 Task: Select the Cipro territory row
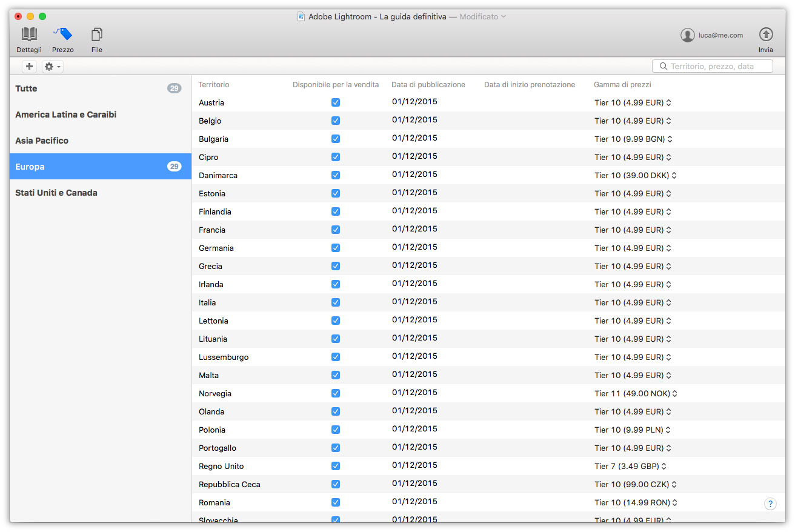click(x=488, y=157)
